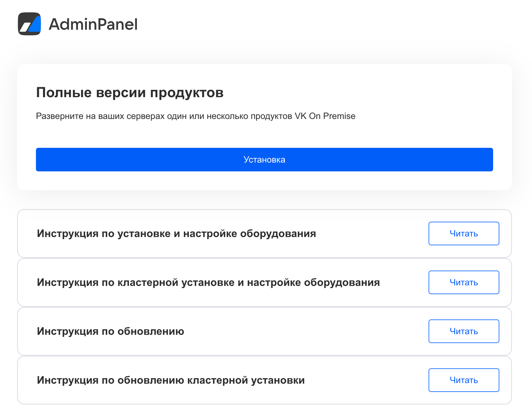Screen dimensions: 532x414
Task: Click blank area in the hardware installation instruction row
Action: click(x=371, y=234)
